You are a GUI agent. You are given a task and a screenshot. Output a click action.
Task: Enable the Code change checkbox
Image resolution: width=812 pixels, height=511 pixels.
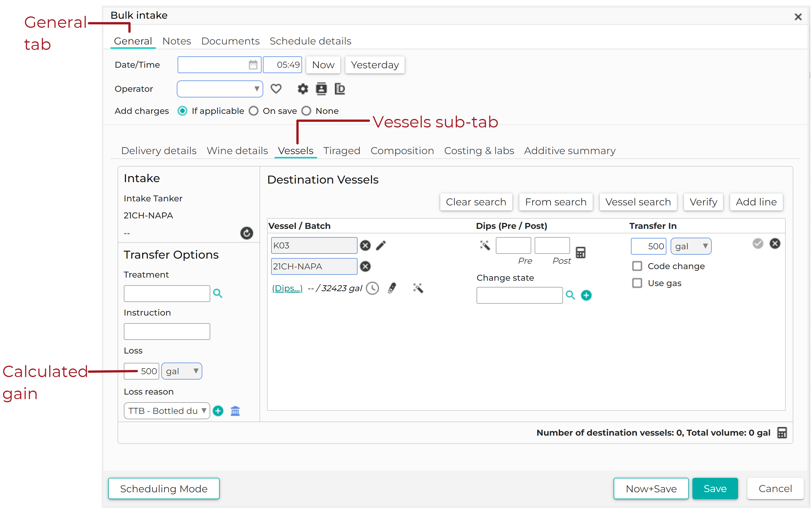[637, 266]
